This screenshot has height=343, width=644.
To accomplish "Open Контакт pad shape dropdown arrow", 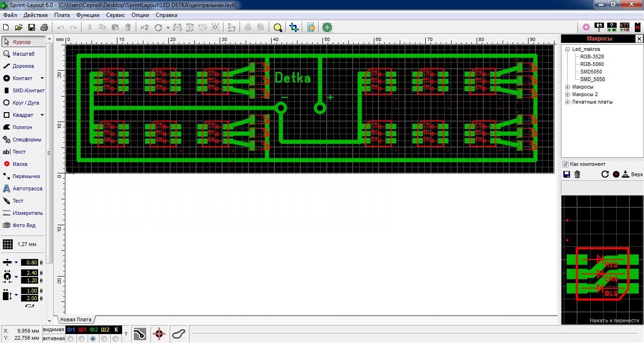I will coord(42,78).
